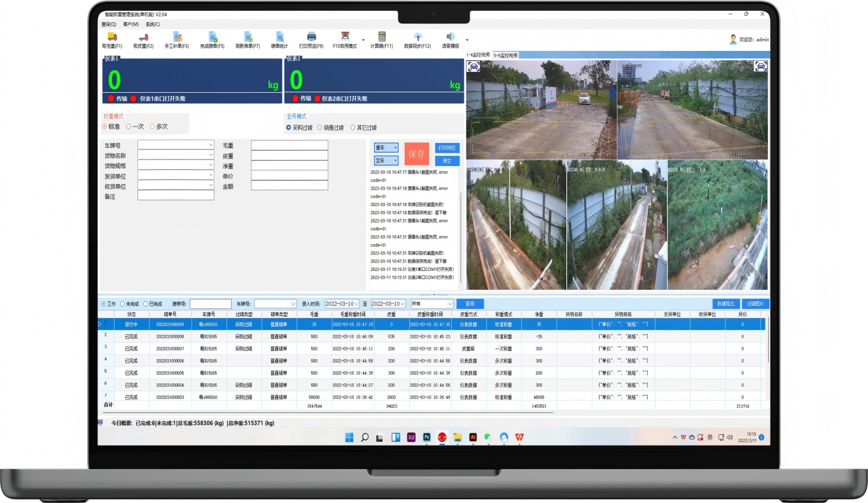Image resolution: width=868 pixels, height=503 pixels.
Task: Click the log panel vertical scrollbar
Action: [x=461, y=235]
